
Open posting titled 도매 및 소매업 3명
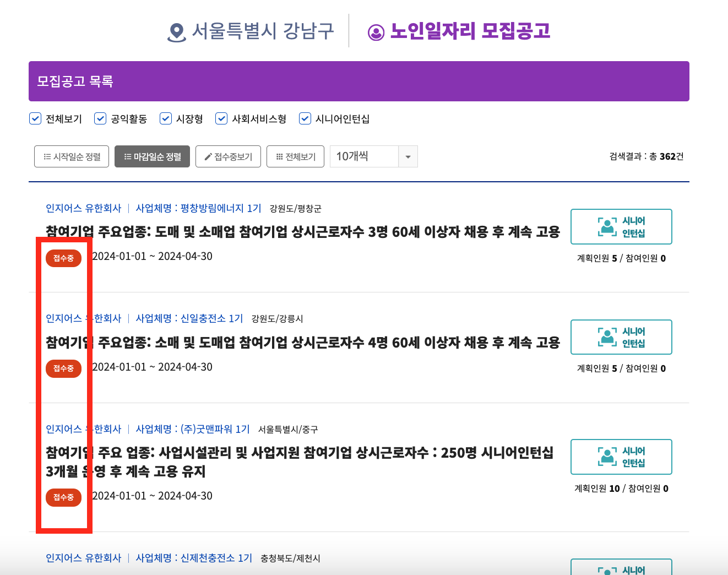303,232
